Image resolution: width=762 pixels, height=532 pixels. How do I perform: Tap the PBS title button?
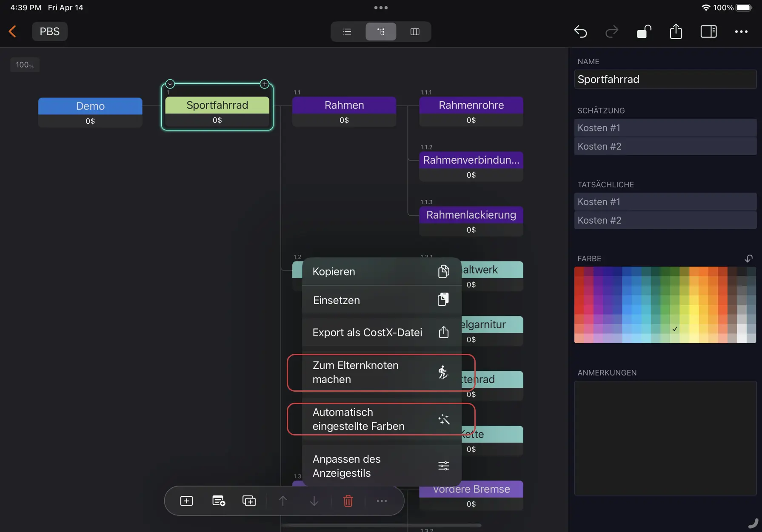pos(49,31)
